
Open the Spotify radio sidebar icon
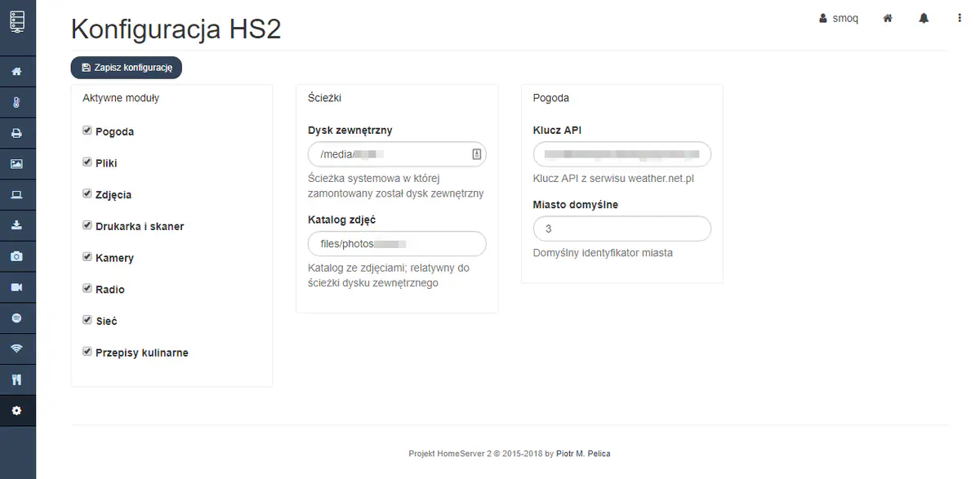(16, 318)
